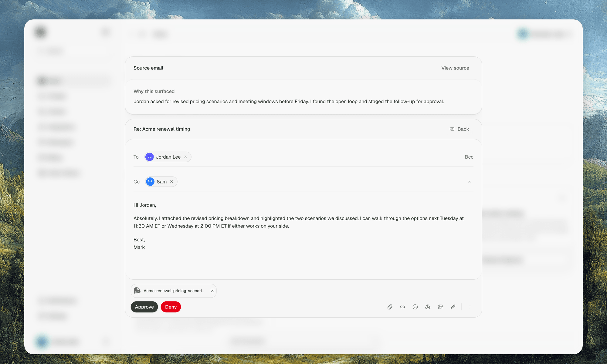This screenshot has width=607, height=364.
Task: Click the SA avatar in Cc field
Action: pyautogui.click(x=150, y=182)
